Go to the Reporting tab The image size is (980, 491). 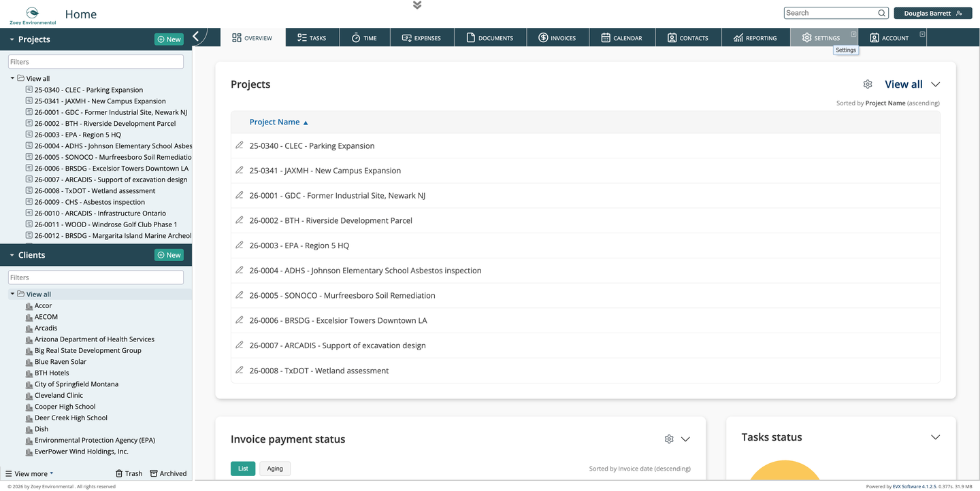pos(755,38)
